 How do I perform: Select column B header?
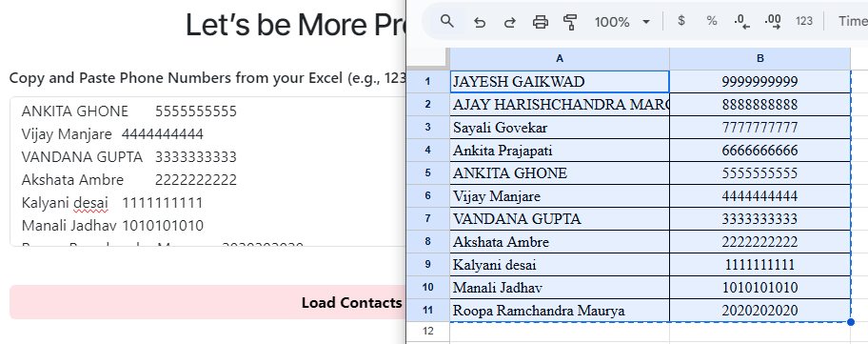click(760, 59)
